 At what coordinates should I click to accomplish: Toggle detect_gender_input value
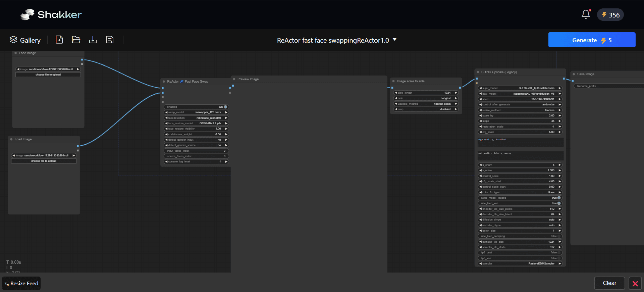[196, 140]
